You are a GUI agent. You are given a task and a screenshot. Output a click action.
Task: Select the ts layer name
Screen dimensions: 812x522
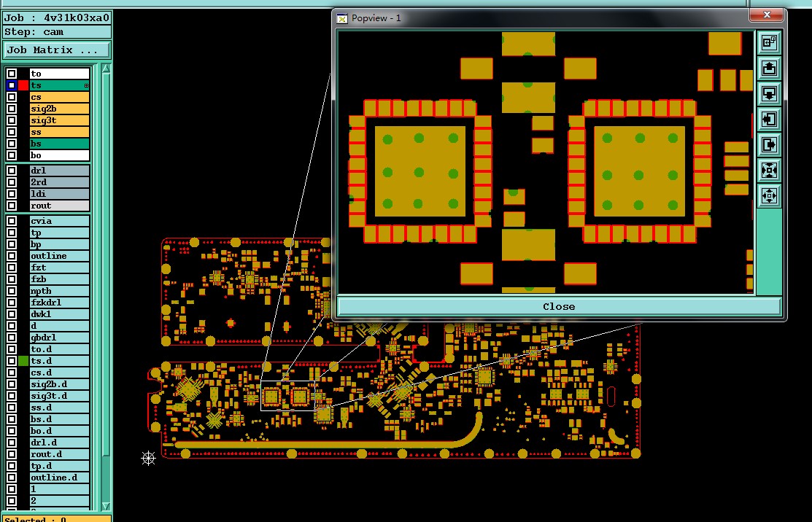coord(59,85)
